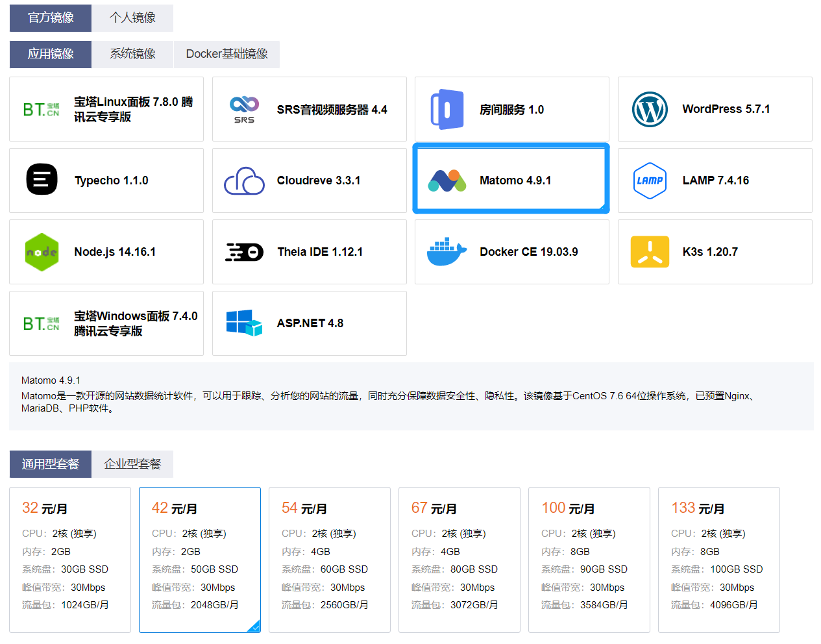
Task: Select the WordPress 5.7.1 application image
Action: [715, 109]
